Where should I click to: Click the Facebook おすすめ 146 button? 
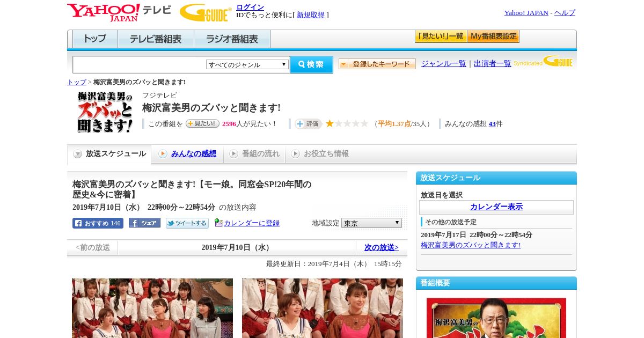click(98, 223)
